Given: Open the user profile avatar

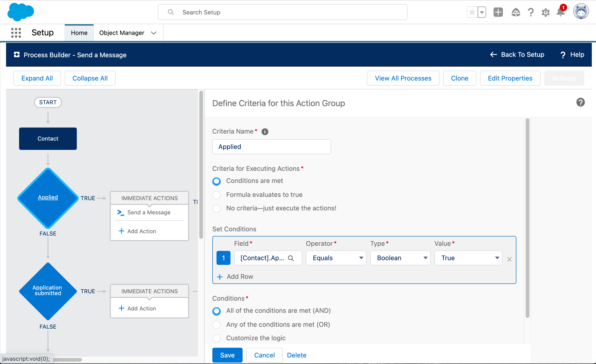Looking at the screenshot, I should click(x=581, y=11).
